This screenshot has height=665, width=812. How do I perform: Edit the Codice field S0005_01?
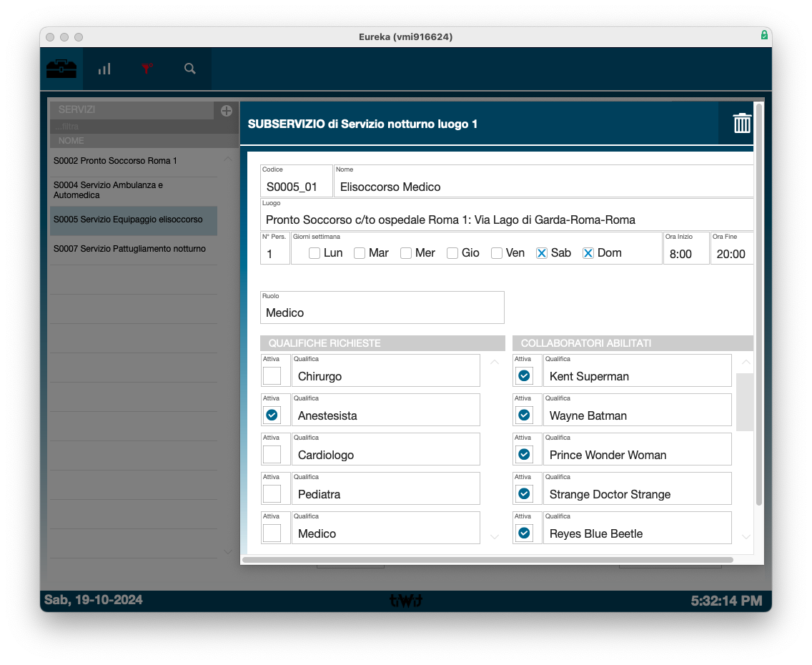296,181
